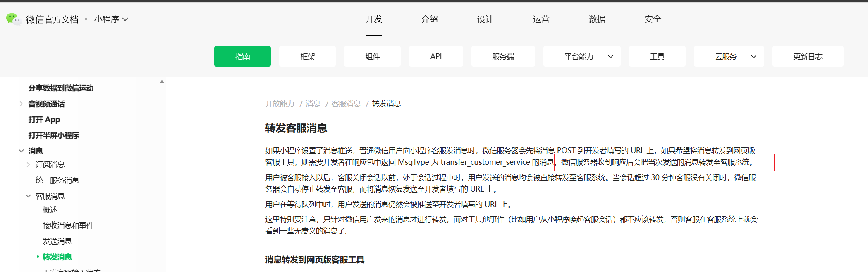Viewport: 868px width, 272px height.
Task: Click 转发消息 in breadcrumb
Action: 387,104
